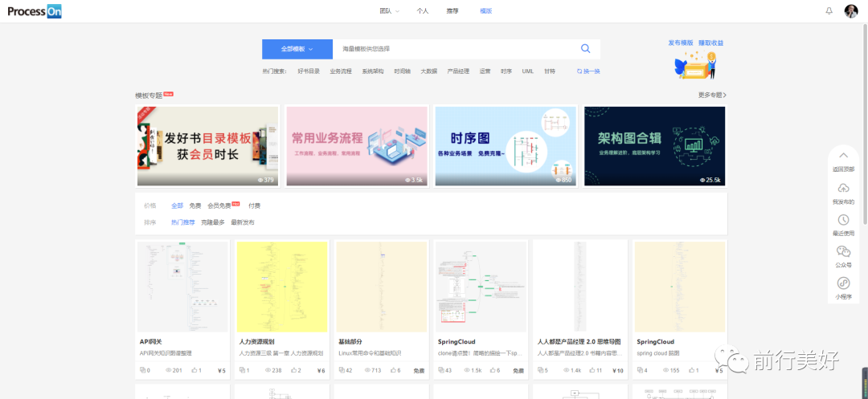Screen dimensions: 868x399
Task: Click like thumb icon on 人力资源规划 card
Action: (293, 370)
